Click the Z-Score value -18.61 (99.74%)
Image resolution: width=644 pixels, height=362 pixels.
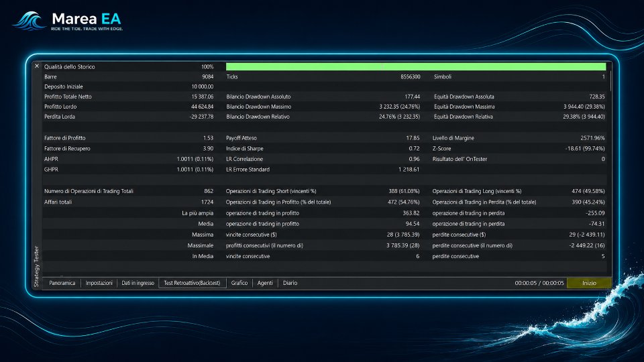pos(585,149)
